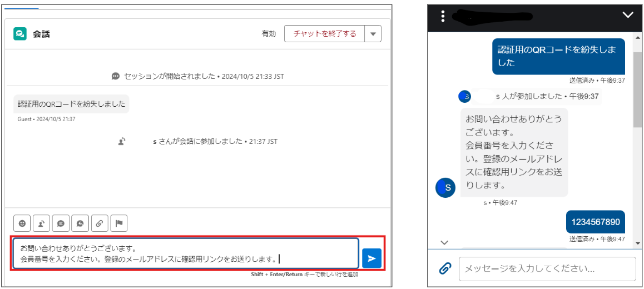Send the agent's typed message
This screenshot has height=289, width=644.
click(x=371, y=258)
